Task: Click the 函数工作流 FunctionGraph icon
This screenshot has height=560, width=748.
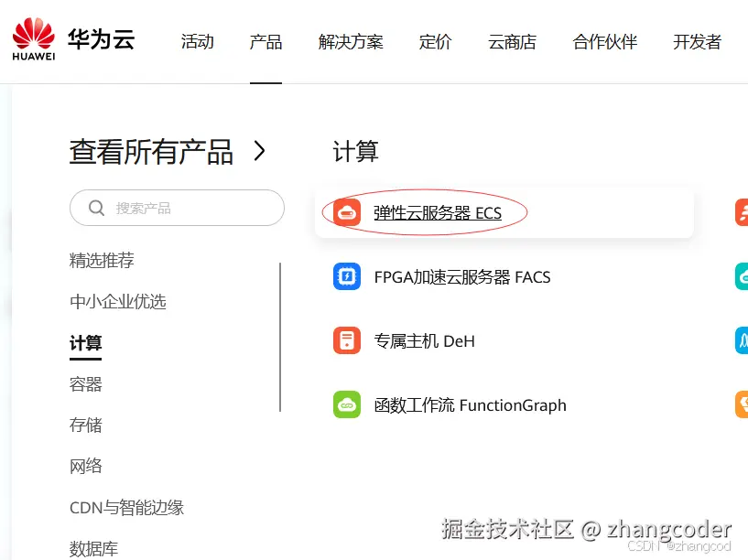Action: [347, 404]
